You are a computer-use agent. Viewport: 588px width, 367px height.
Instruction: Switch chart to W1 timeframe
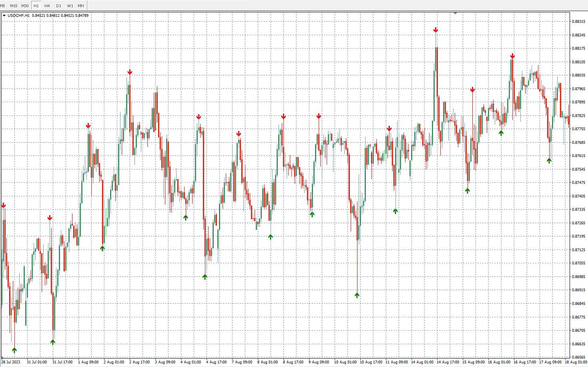click(x=70, y=6)
